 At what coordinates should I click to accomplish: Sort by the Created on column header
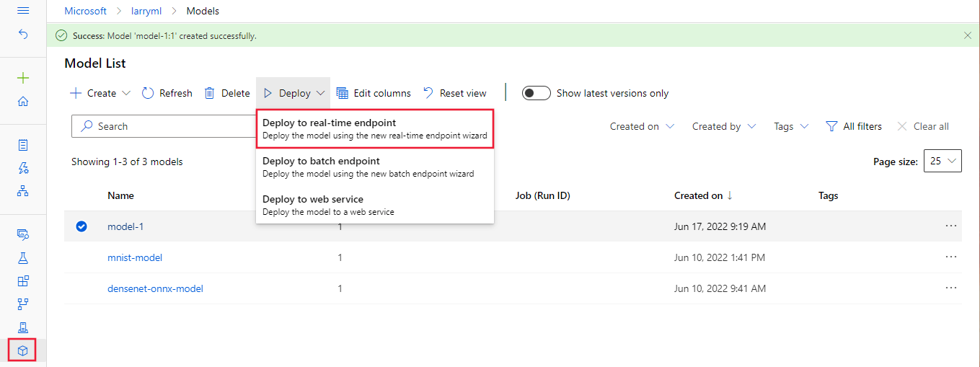point(703,195)
